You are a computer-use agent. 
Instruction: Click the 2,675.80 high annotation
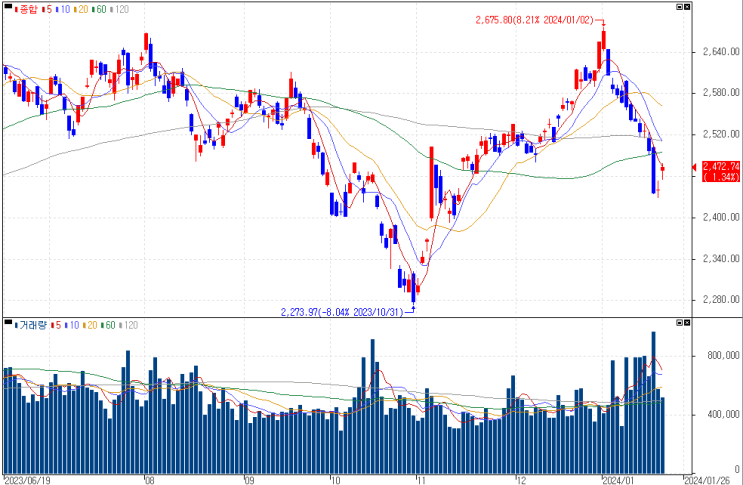[535, 20]
